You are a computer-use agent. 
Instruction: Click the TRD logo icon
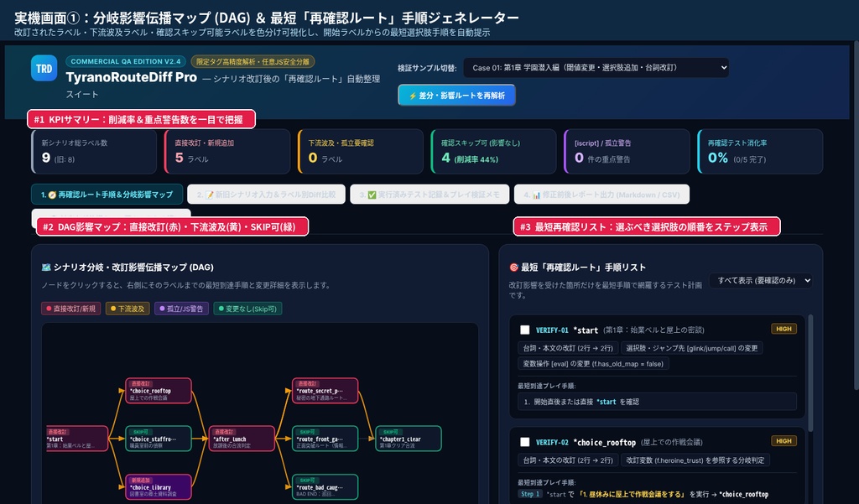click(x=44, y=69)
